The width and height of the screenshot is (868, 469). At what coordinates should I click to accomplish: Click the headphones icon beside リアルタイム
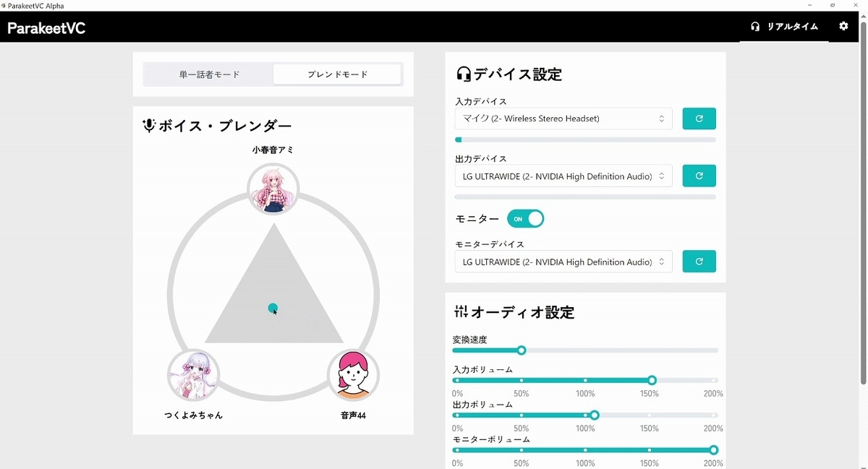point(755,27)
